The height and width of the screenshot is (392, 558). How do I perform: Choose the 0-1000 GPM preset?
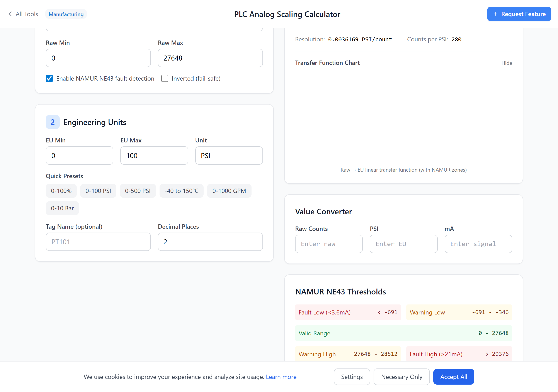pos(229,191)
